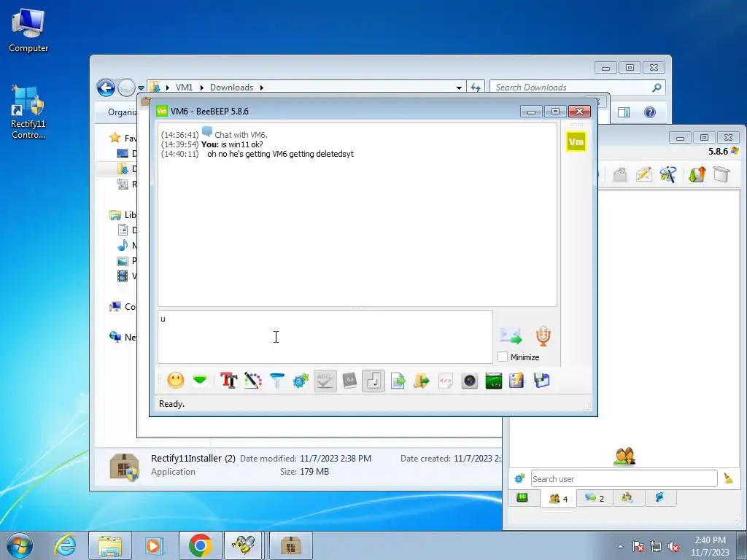
Task: Send a folder using folder arrow icon
Action: [x=422, y=381]
